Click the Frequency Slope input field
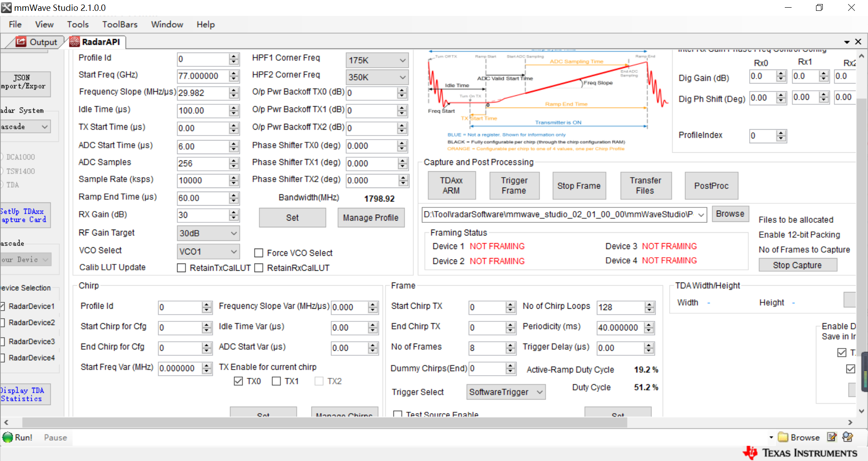Viewport: 868px width, 461px height. pyautogui.click(x=203, y=93)
